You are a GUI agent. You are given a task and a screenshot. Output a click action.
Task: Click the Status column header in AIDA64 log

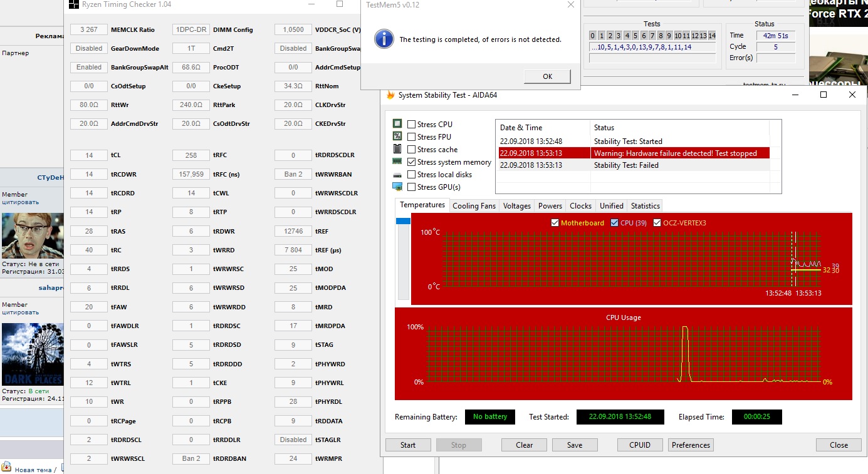(x=679, y=128)
